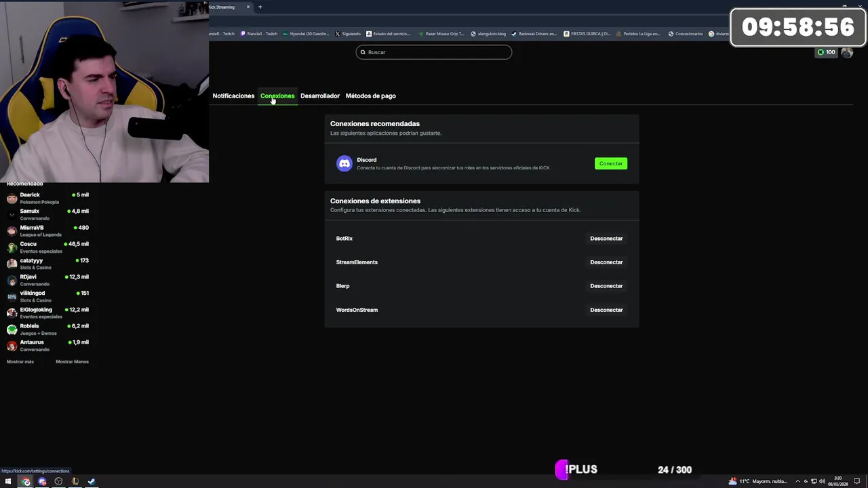Screen dimensions: 868x488
Task: Open Samulx's channel avatar
Action: tap(12, 214)
